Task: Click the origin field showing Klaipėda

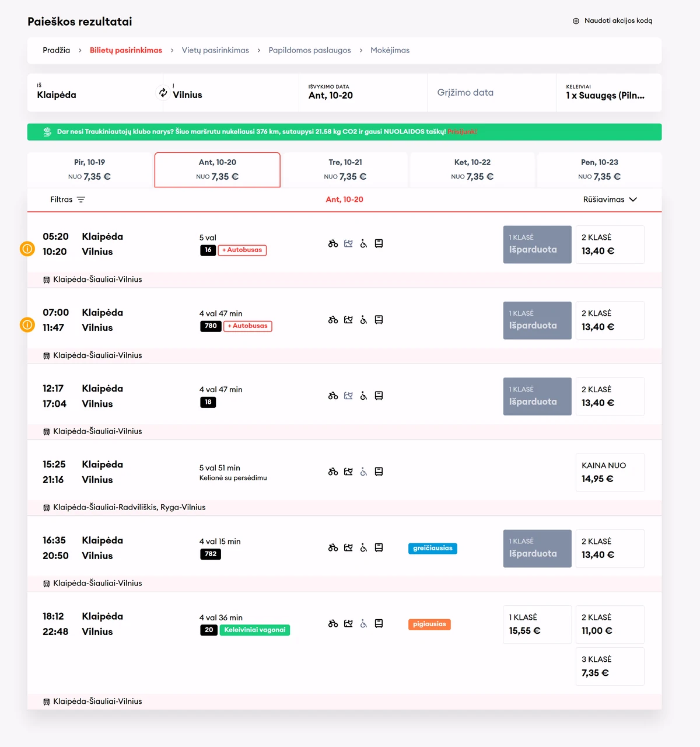Action: (x=95, y=92)
